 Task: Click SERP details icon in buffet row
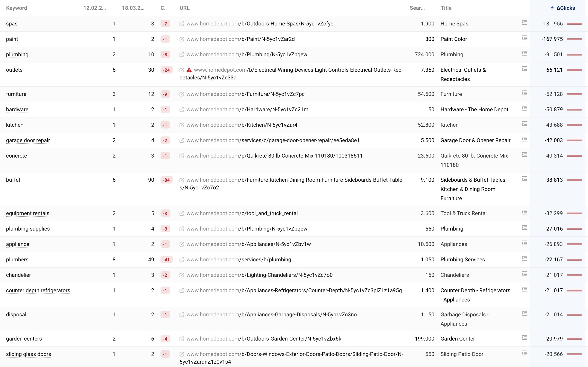point(524,179)
